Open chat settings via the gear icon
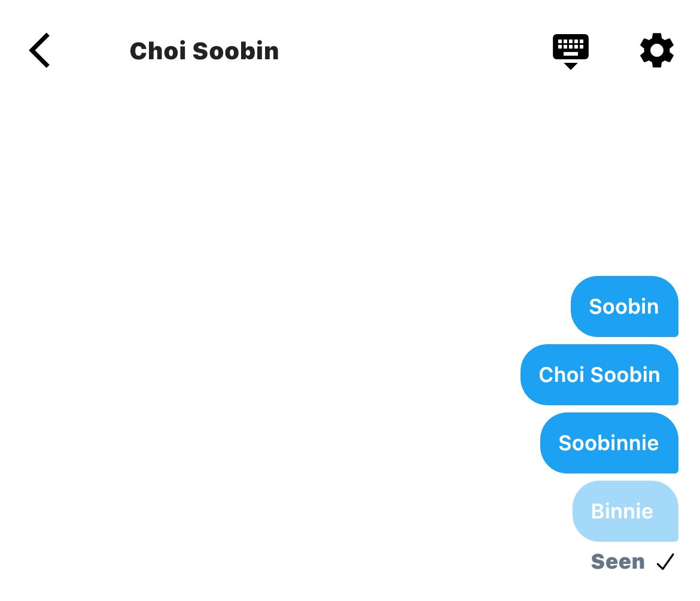The height and width of the screenshot is (601, 700). click(657, 50)
